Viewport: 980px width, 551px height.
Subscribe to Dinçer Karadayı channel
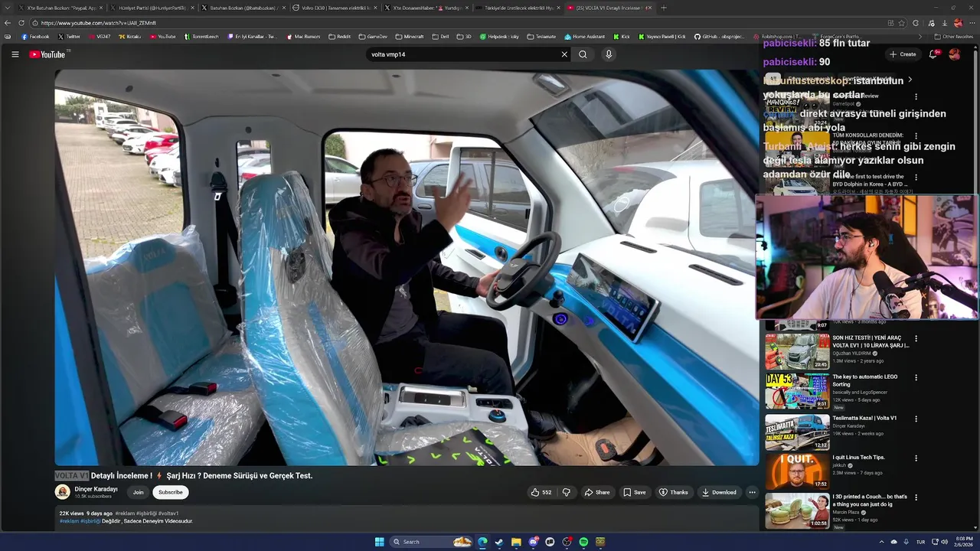pyautogui.click(x=170, y=492)
